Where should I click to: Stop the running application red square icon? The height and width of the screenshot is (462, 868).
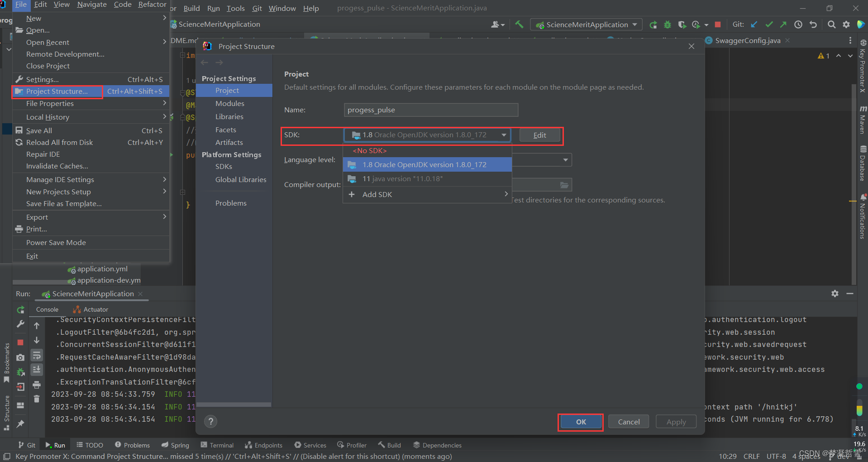click(718, 24)
